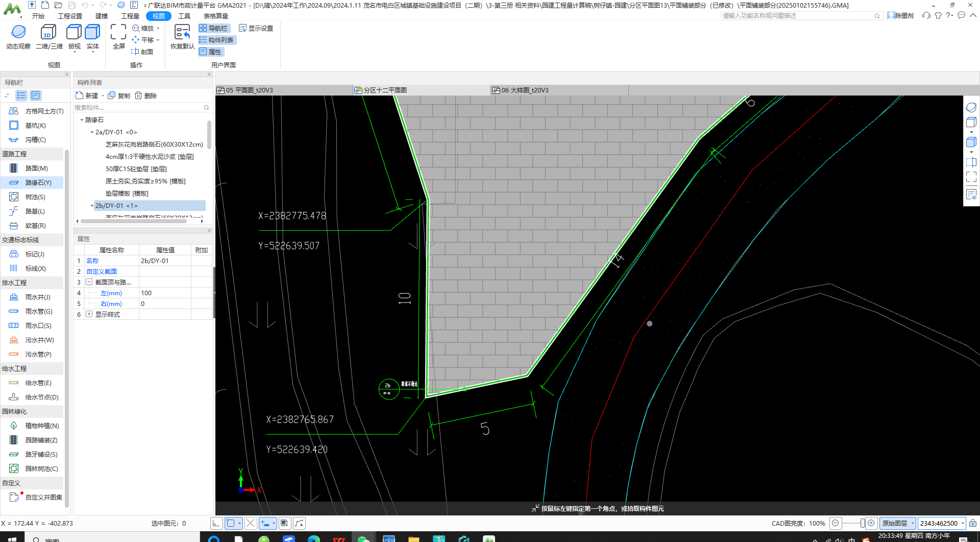Decrease CAD brightness with minus button

[x=835, y=523]
